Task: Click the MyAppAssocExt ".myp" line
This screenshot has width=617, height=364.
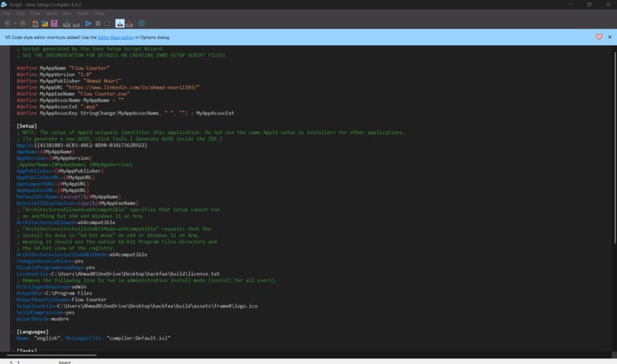Action: 57,106
